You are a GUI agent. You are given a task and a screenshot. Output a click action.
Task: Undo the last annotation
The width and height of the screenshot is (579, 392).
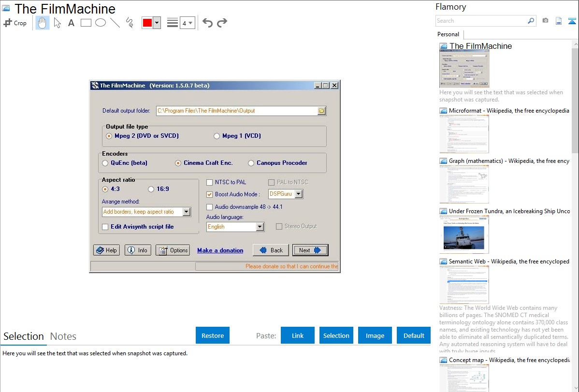207,23
